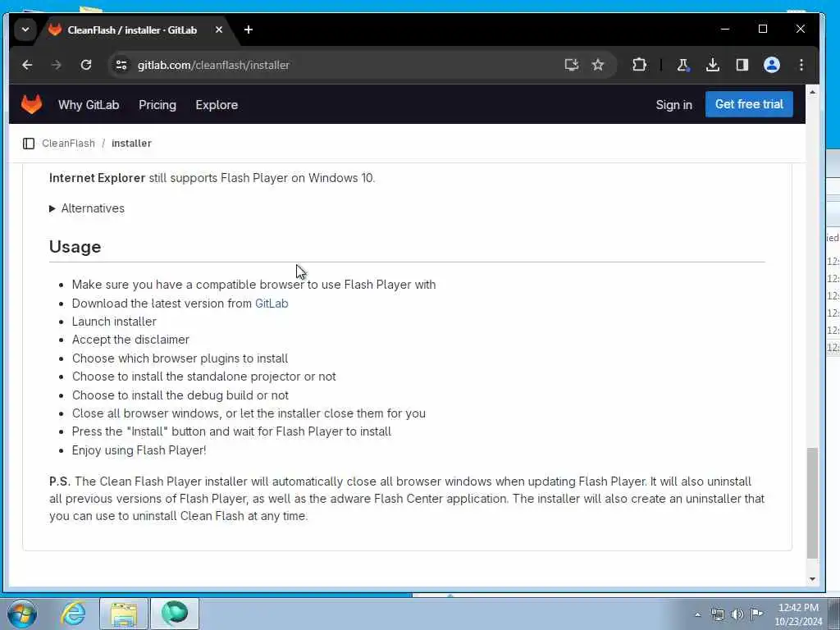The width and height of the screenshot is (840, 630).
Task: Open a new browser tab
Action: point(248,30)
